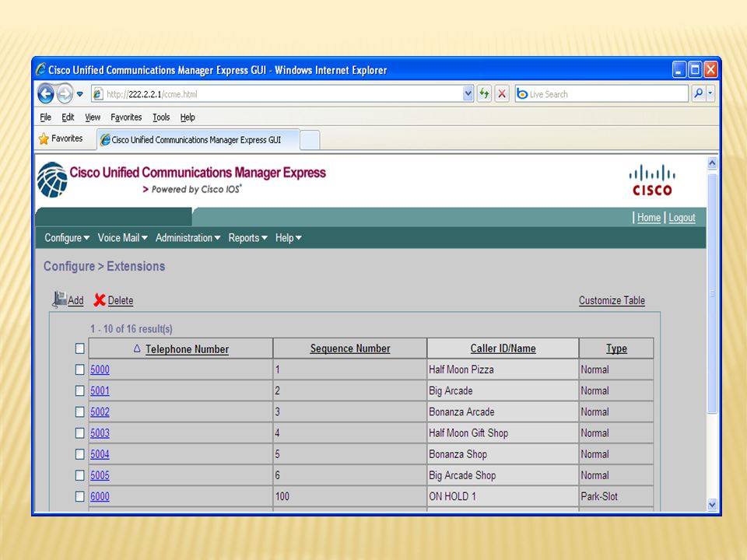Go back with the browser Back arrow
Screen dimensions: 747x560
click(46, 93)
